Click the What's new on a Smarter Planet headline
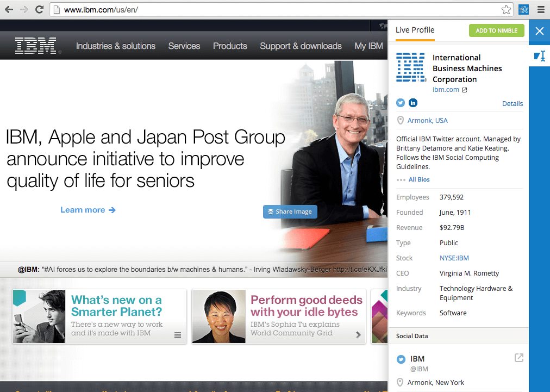Viewport: 550px width, 392px height. 116,306
